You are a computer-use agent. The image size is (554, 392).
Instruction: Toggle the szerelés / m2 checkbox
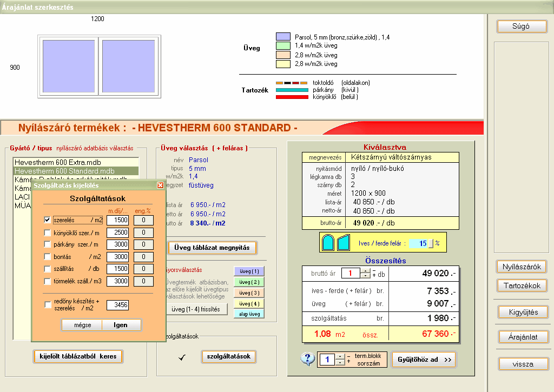[47, 220]
